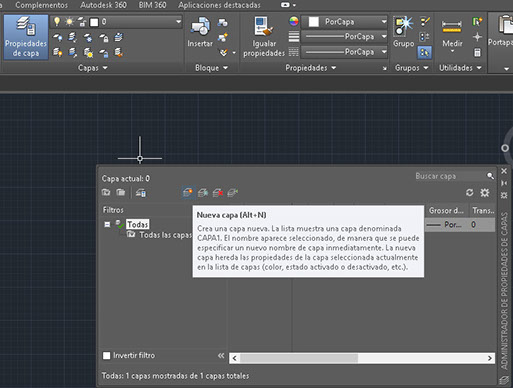Expand the Grupos panel flyout
The width and height of the screenshot is (513, 388).
[411, 68]
